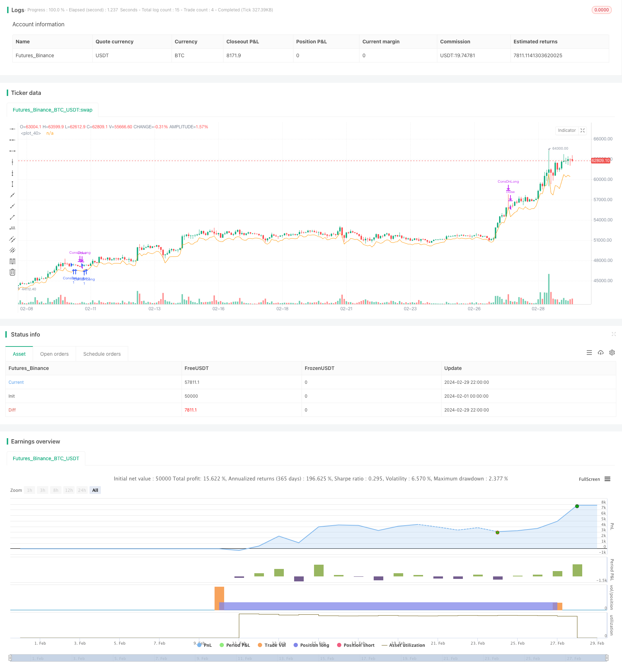Click the Futures_Binance name cell in account table
The image size is (622, 672).
pos(35,55)
